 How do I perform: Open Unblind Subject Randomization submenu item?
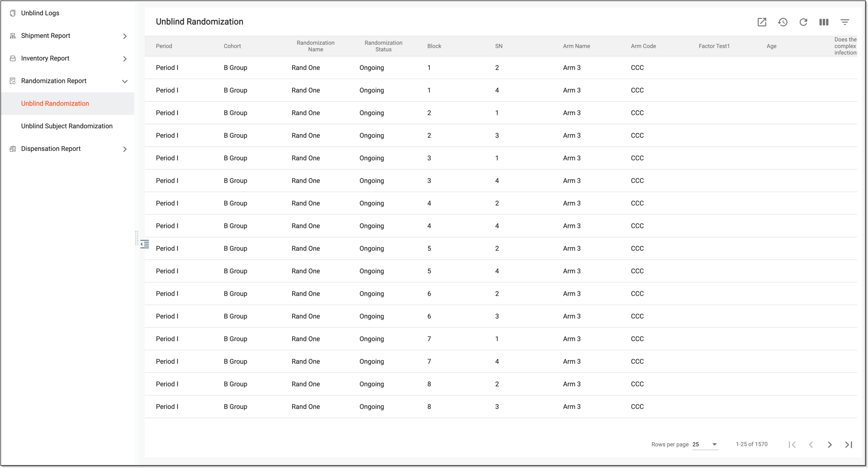67,126
